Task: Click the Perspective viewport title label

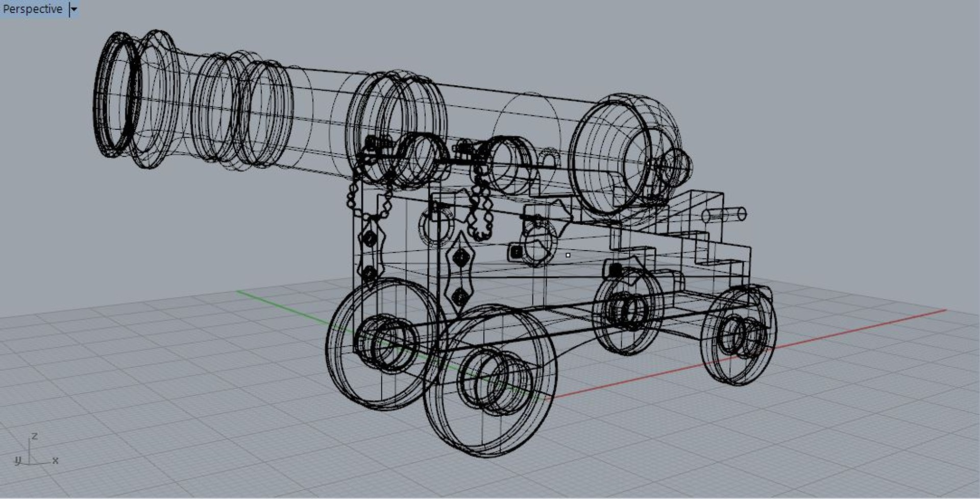Action: pos(33,9)
